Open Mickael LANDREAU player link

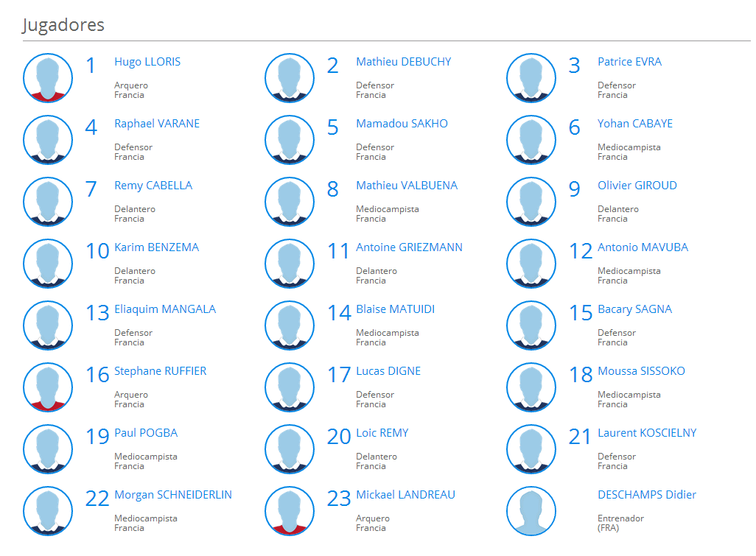click(405, 495)
